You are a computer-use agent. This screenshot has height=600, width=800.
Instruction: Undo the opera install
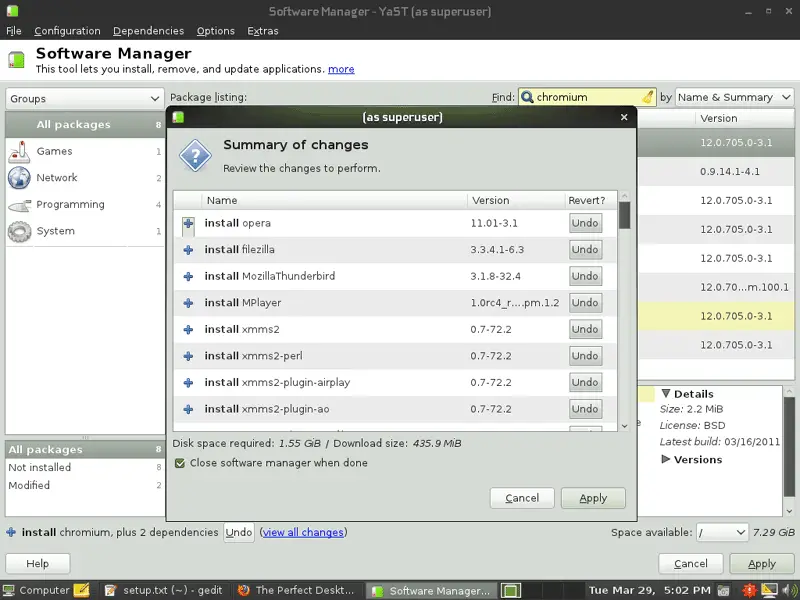pos(585,223)
